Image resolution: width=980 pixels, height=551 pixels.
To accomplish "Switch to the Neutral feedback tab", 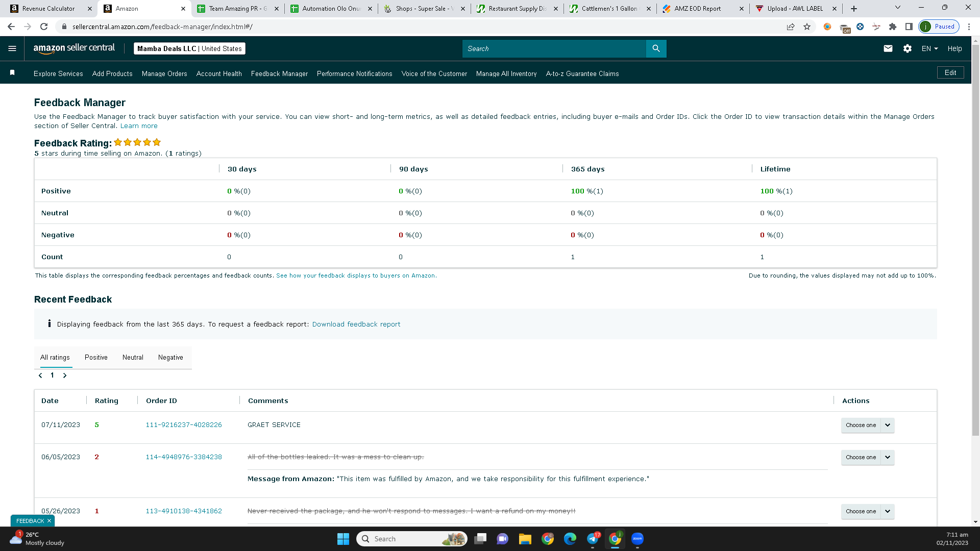I will tap(133, 358).
